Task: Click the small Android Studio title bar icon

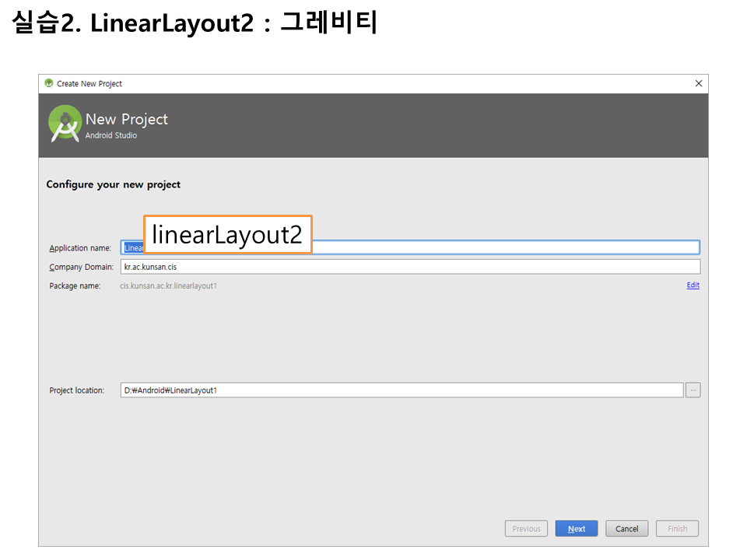Action: 49,83
